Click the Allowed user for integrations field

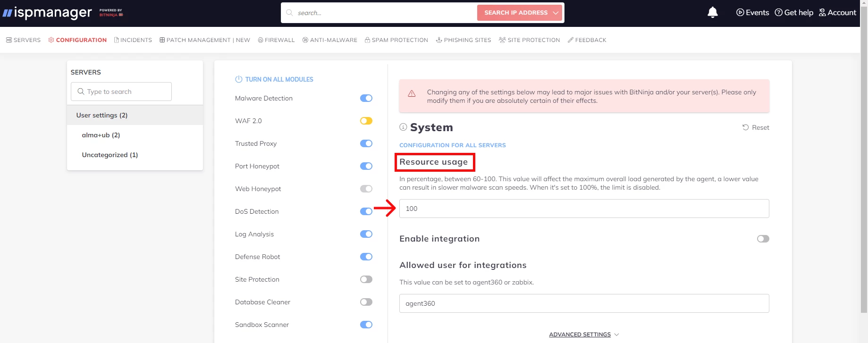pos(584,303)
